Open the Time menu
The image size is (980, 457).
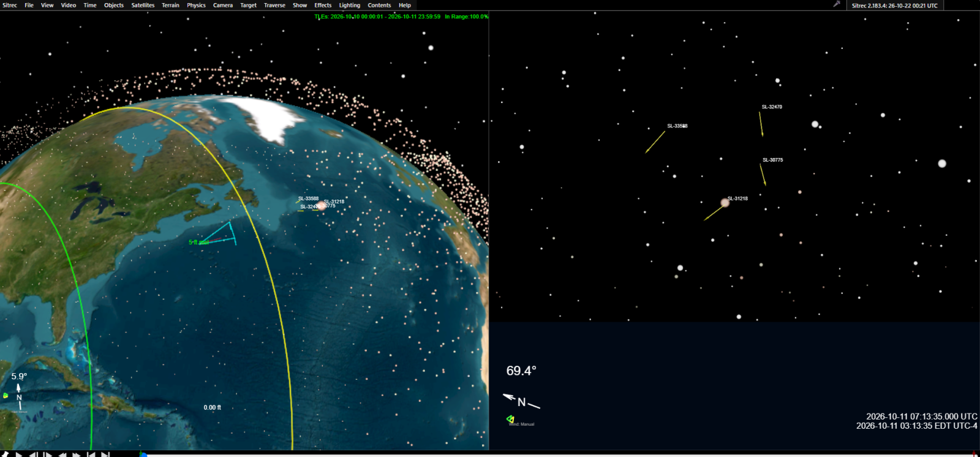[x=90, y=5]
